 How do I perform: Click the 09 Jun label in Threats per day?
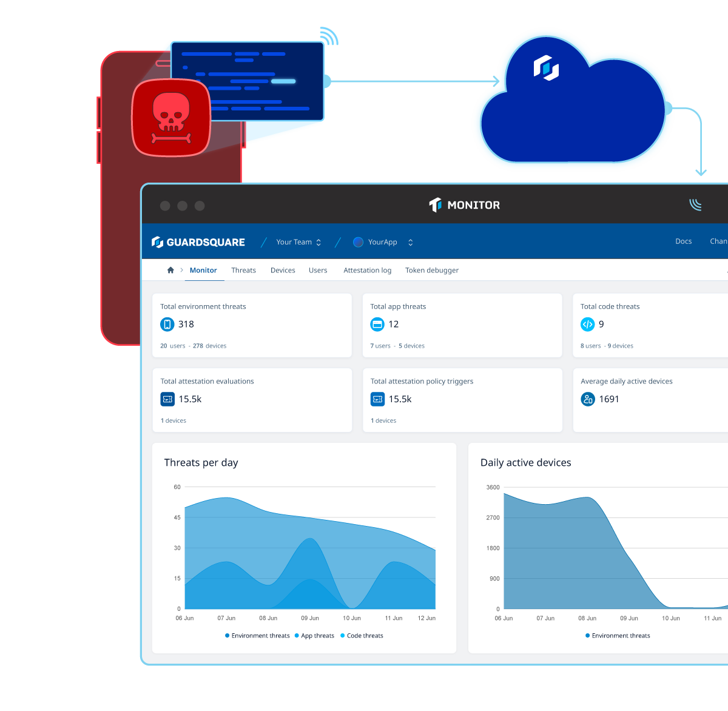[310, 618]
